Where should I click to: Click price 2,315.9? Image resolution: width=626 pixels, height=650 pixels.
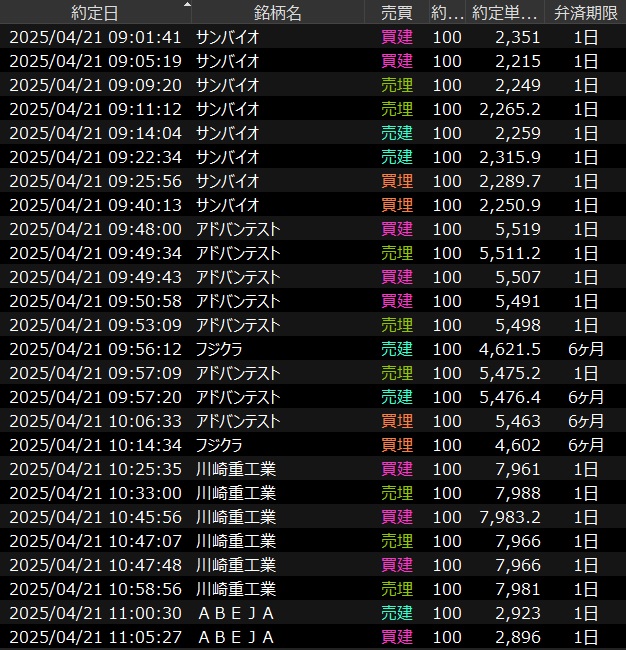510,158
